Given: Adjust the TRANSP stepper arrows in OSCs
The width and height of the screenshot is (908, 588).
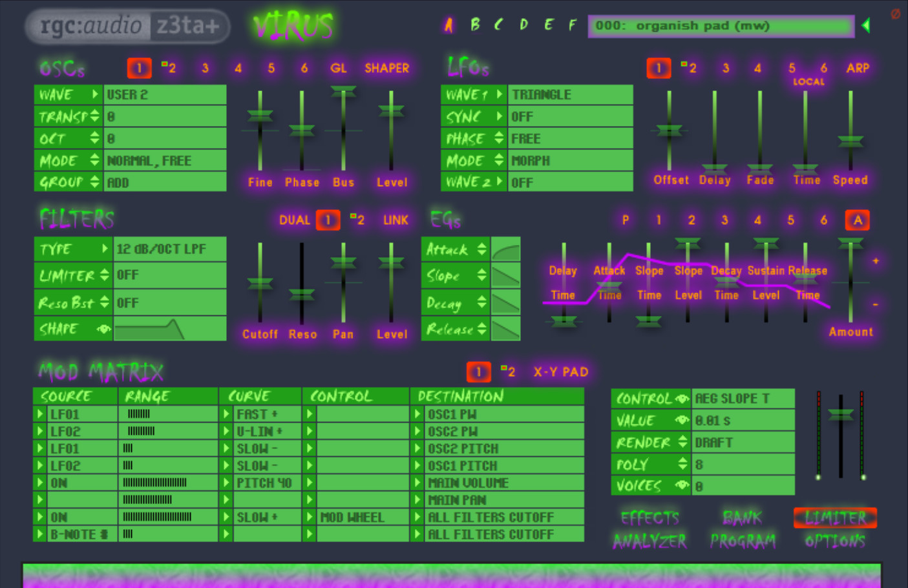Looking at the screenshot, I should pyautogui.click(x=95, y=116).
